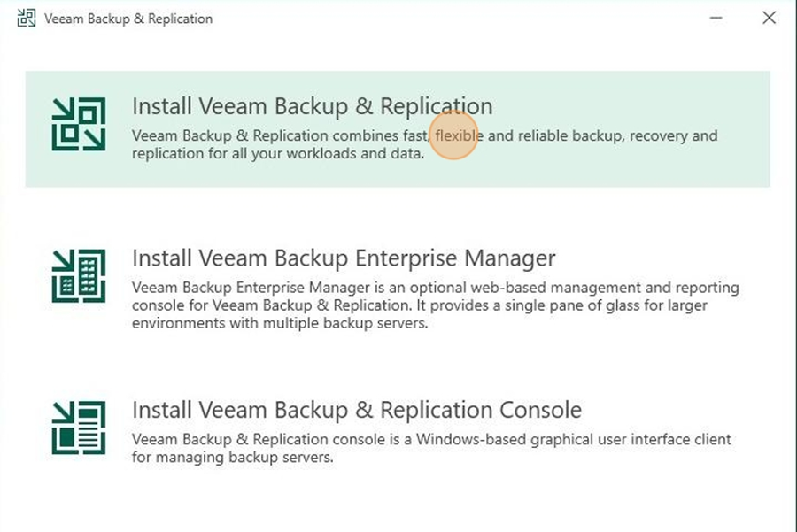Screen dimensions: 797x532
Task: Minimize the Veeam setup window
Action: tap(716, 18)
